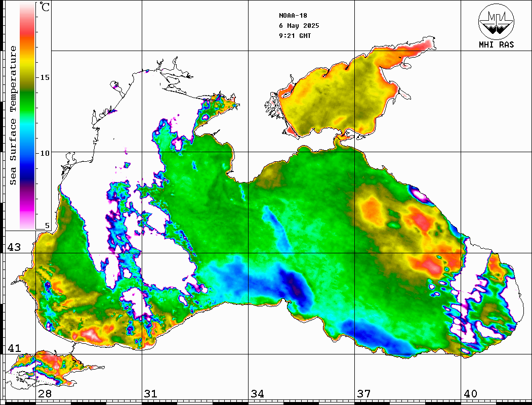Click the "9:21 GMT" time text

tap(295, 36)
